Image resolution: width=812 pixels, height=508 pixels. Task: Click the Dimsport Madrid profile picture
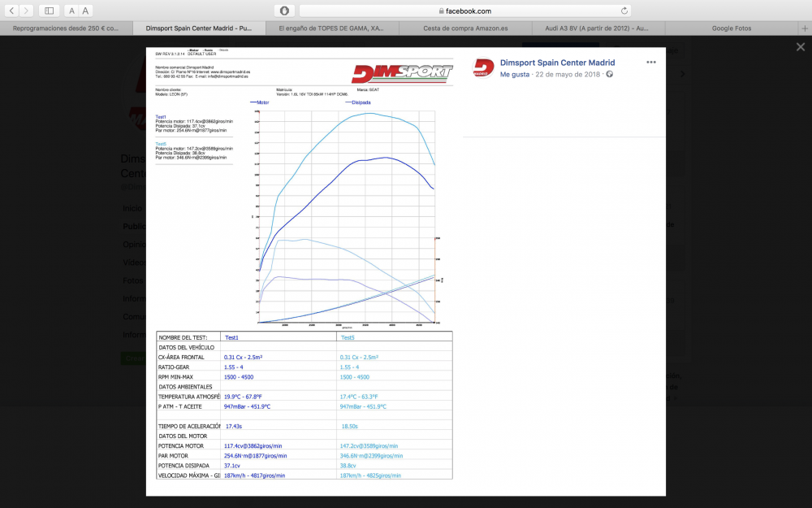(x=484, y=68)
